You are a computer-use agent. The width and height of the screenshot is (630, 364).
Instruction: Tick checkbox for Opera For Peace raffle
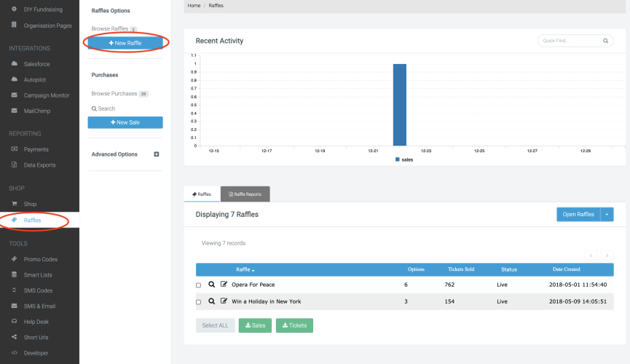199,285
